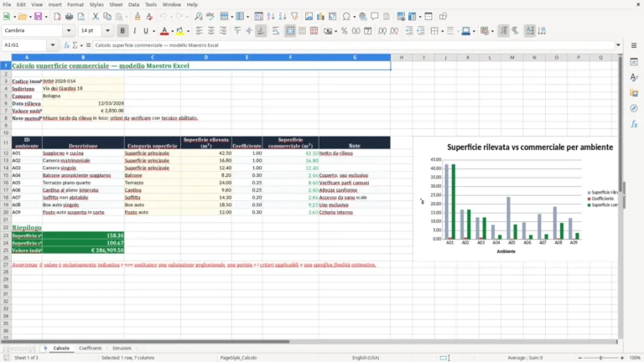Click the Insert Comment icon
The width and height of the screenshot is (644, 362).
[375, 17]
